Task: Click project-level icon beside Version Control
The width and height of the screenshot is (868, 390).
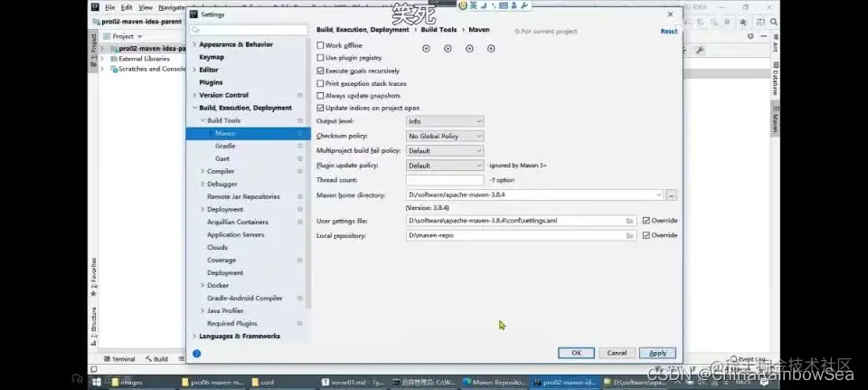Action: tap(300, 95)
